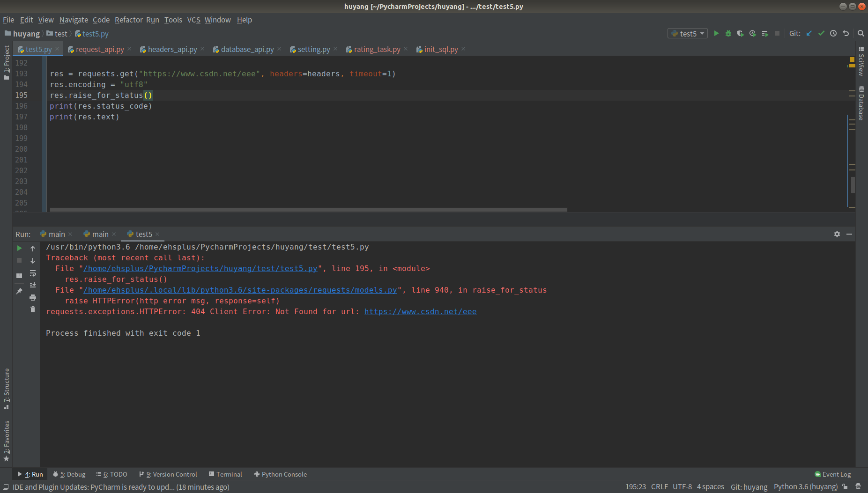Start debugging test5 configuration

coord(728,33)
